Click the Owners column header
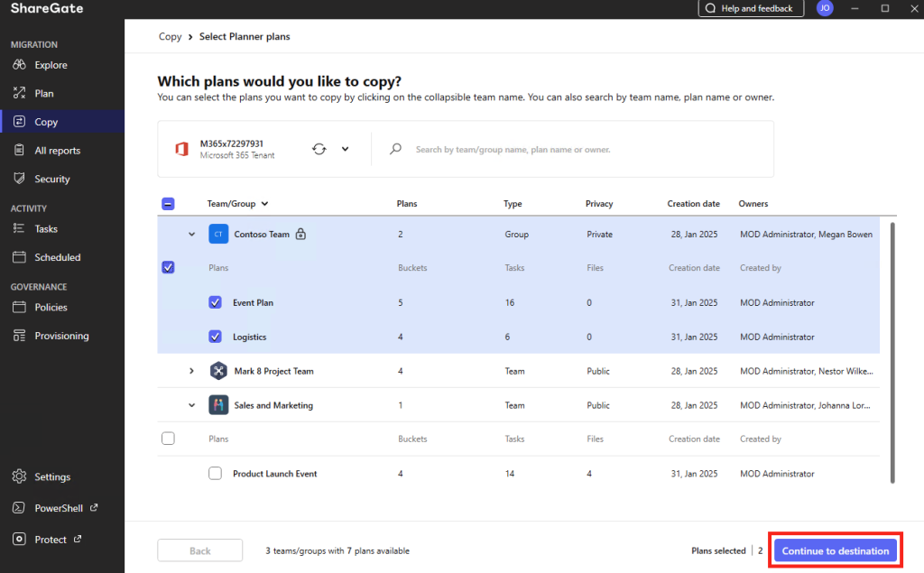Image resolution: width=924 pixels, height=573 pixels. click(753, 203)
